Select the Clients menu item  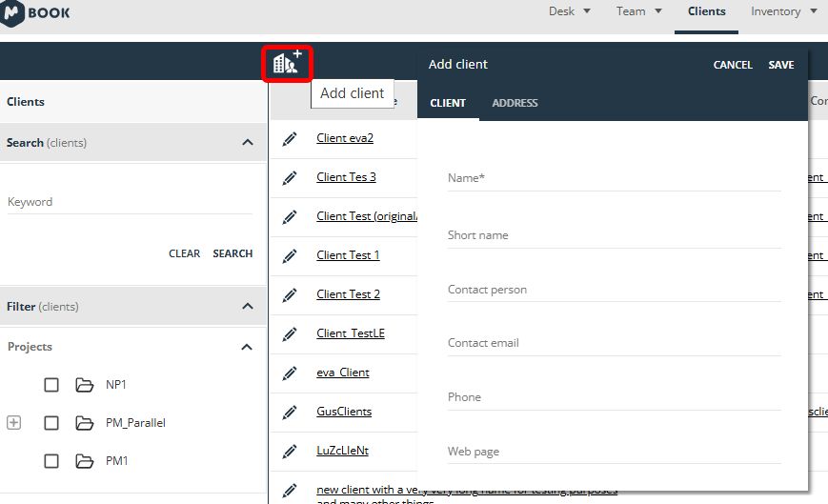click(x=707, y=11)
